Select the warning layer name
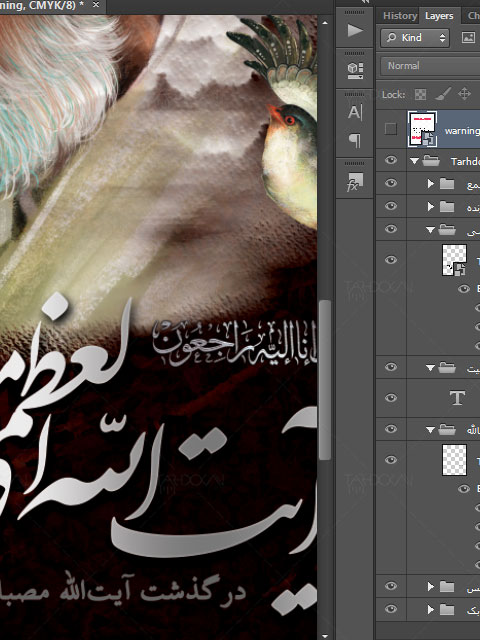 click(x=462, y=131)
